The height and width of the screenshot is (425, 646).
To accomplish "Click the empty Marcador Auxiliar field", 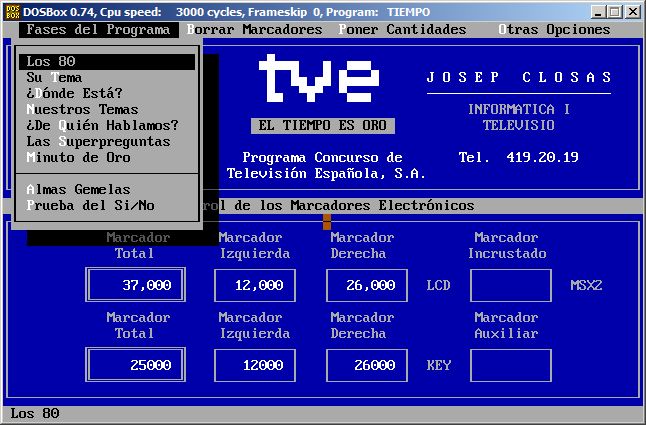I will click(510, 366).
